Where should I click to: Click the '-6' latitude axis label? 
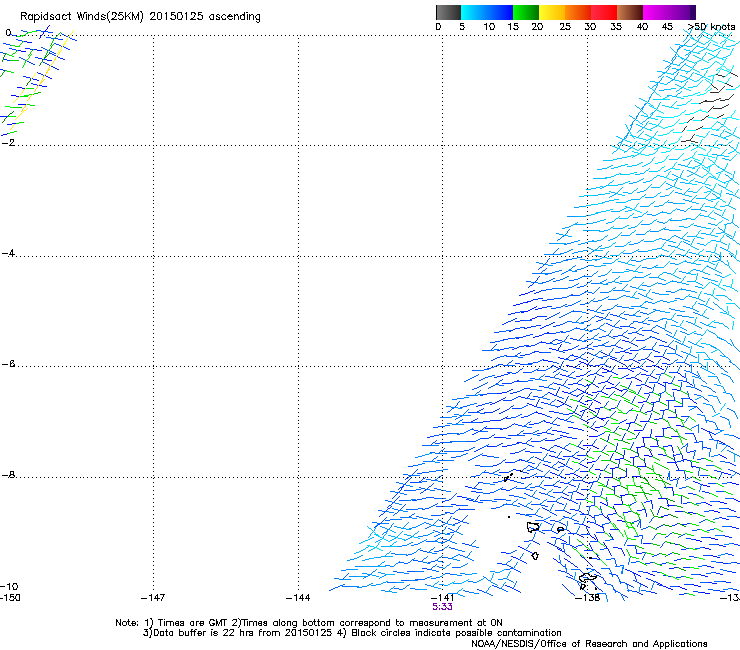tap(8, 364)
